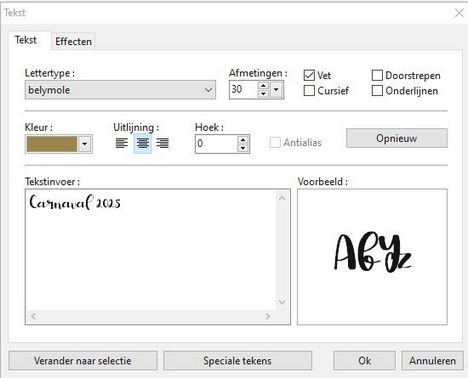Enable the Doorstrepen strikethrough checkbox
The width and height of the screenshot is (468, 378).
(377, 75)
